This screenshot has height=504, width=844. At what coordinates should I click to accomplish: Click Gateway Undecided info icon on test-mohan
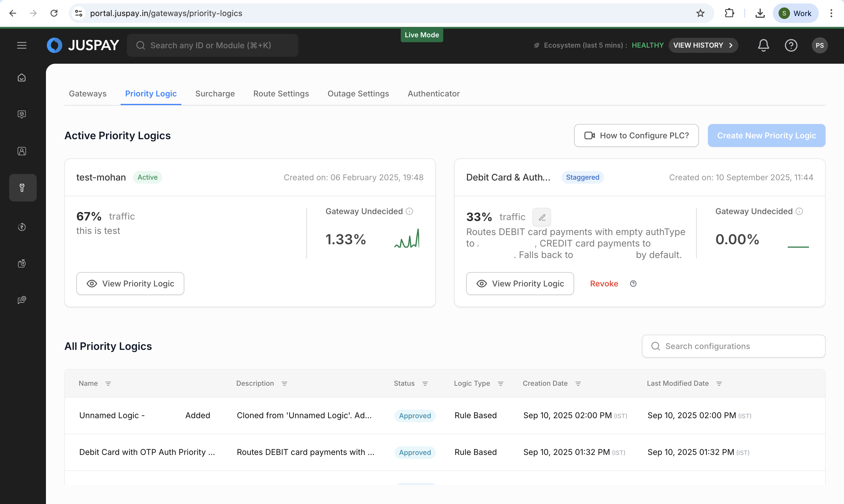click(409, 211)
